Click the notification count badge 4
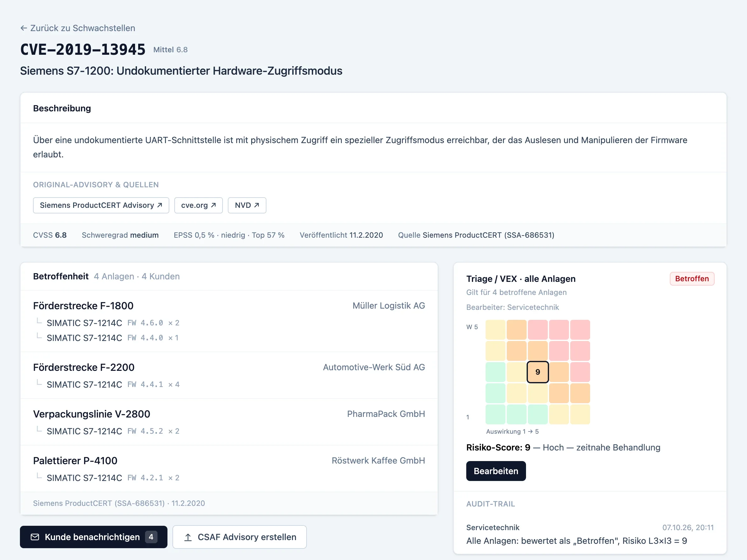Image resolution: width=747 pixels, height=560 pixels. pyautogui.click(x=151, y=537)
